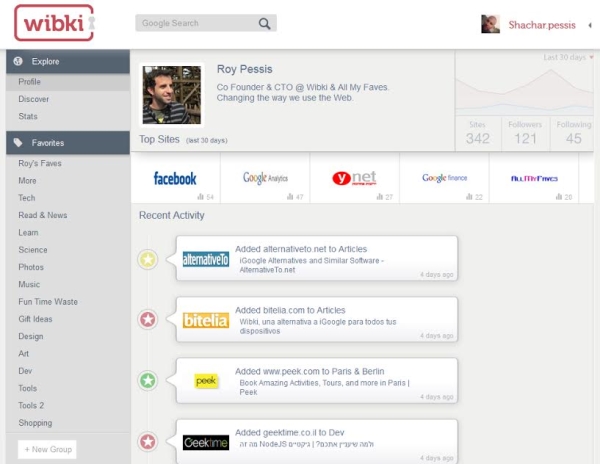Click the activity chart graph
This screenshot has height=464, width=600.
coord(524,90)
